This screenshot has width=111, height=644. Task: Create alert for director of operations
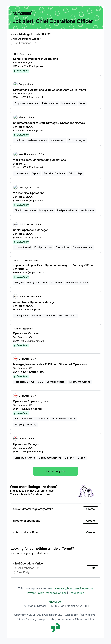90,521
